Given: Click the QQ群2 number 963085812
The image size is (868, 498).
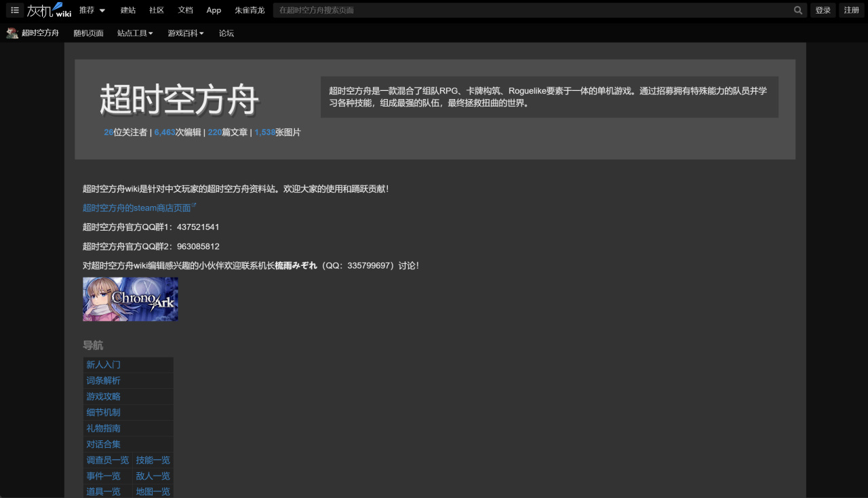Looking at the screenshot, I should point(198,247).
